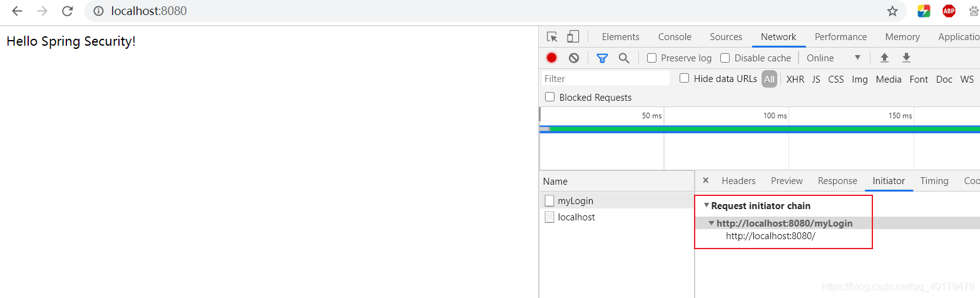The image size is (980, 298).
Task: Stop recording the network log
Action: pyautogui.click(x=551, y=58)
